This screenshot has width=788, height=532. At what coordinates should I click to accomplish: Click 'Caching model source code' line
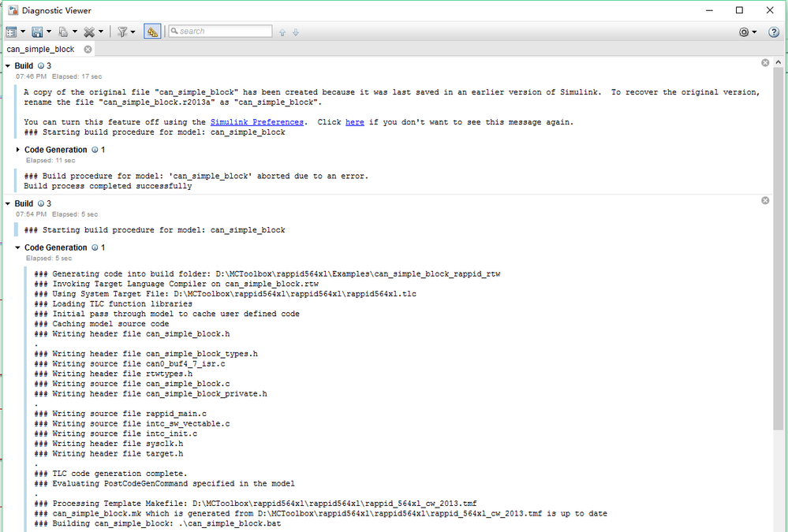(102, 324)
